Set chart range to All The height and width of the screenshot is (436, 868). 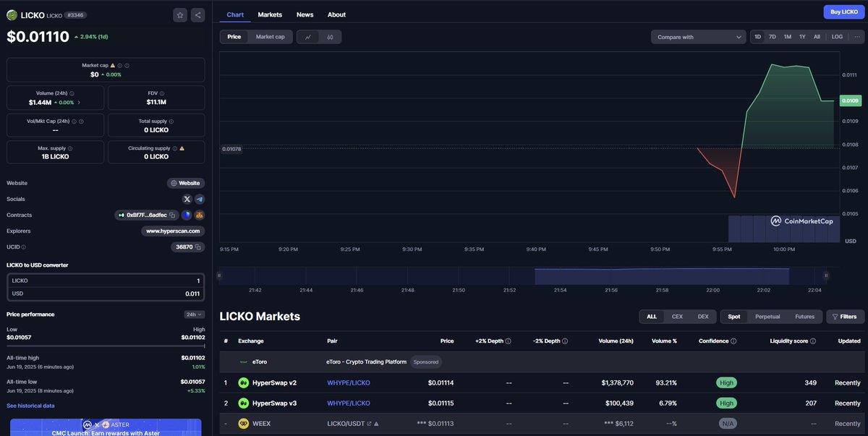point(817,37)
